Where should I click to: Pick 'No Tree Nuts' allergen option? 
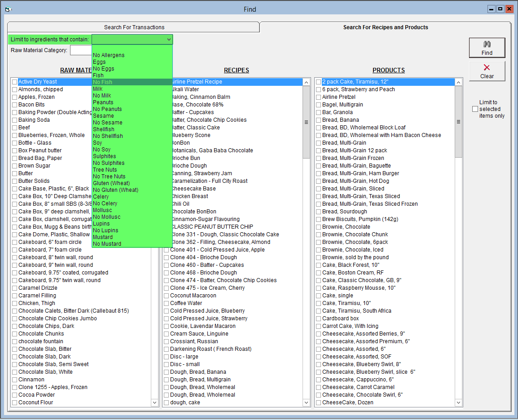(x=109, y=177)
